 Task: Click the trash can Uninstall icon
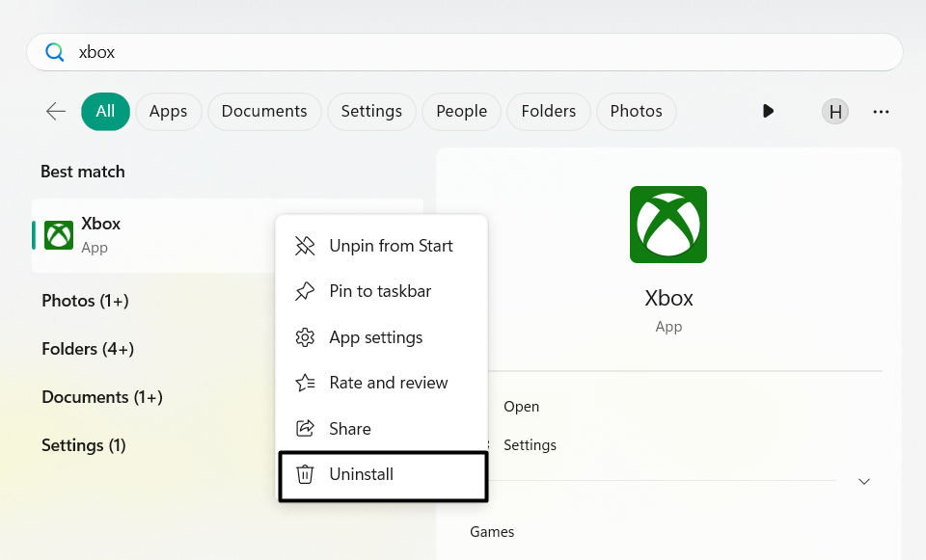pyautogui.click(x=305, y=474)
